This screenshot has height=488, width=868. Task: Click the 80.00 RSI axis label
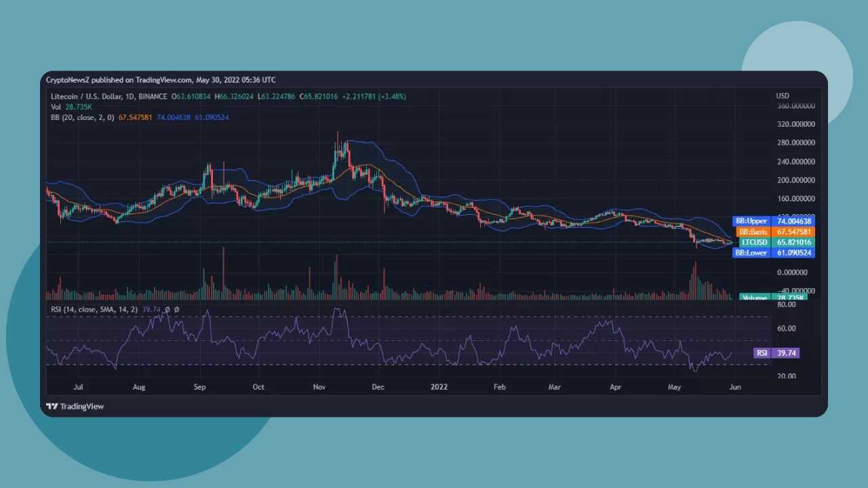(786, 305)
